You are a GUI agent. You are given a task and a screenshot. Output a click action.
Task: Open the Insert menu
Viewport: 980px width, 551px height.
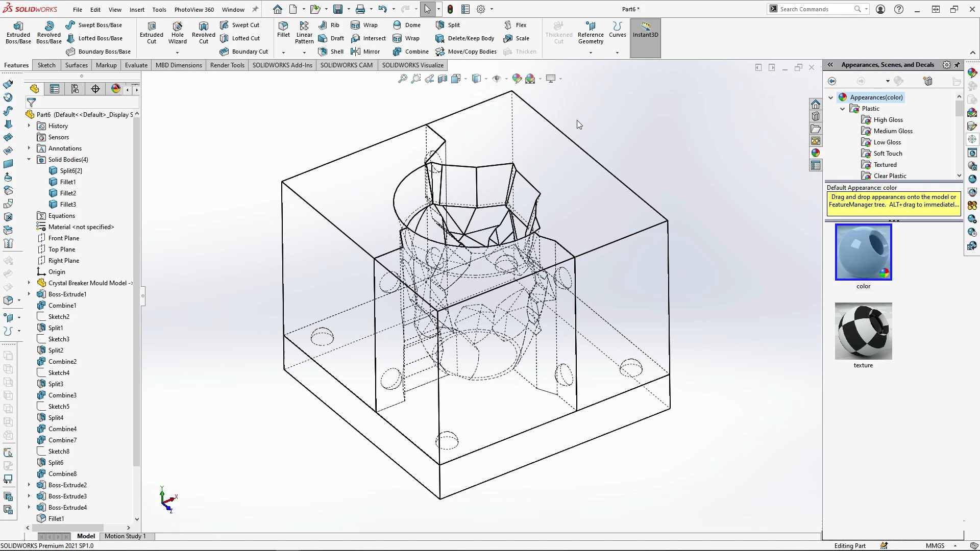(x=137, y=9)
